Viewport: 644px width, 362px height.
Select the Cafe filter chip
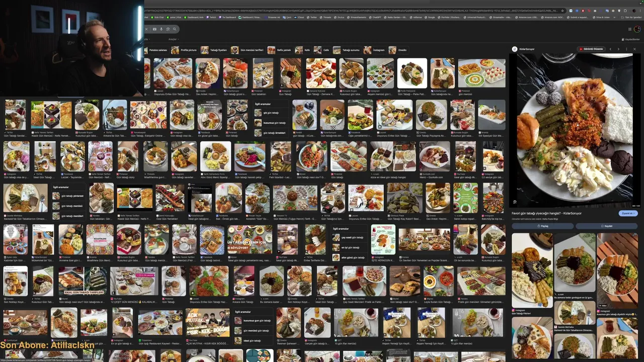pos(322,50)
